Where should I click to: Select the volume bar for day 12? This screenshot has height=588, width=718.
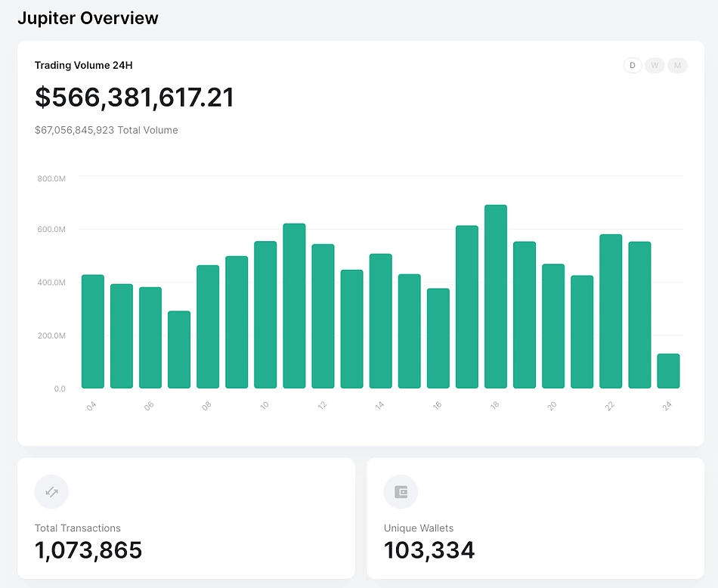pos(323,317)
